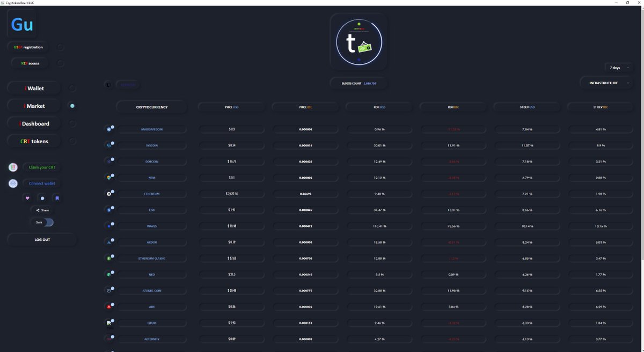Click the Waves coin icon

(109, 226)
